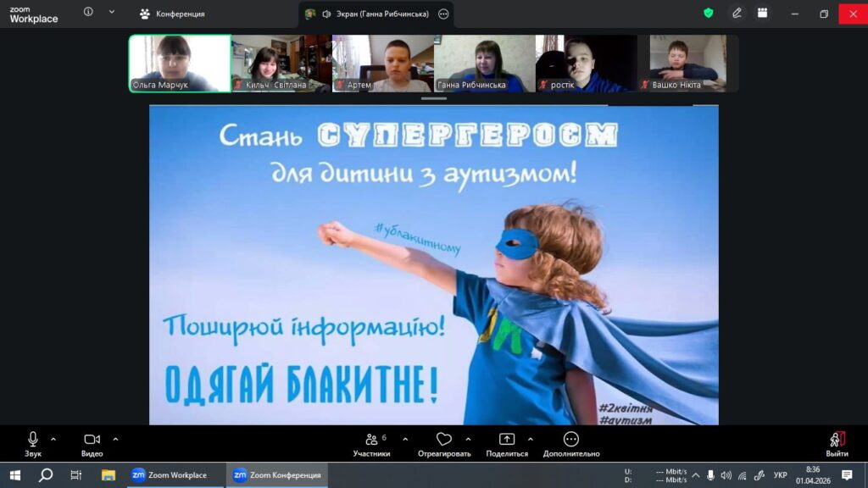Screen dimensions: 868x488
Task: Click the Выйти leave meeting button
Action: [837, 445]
